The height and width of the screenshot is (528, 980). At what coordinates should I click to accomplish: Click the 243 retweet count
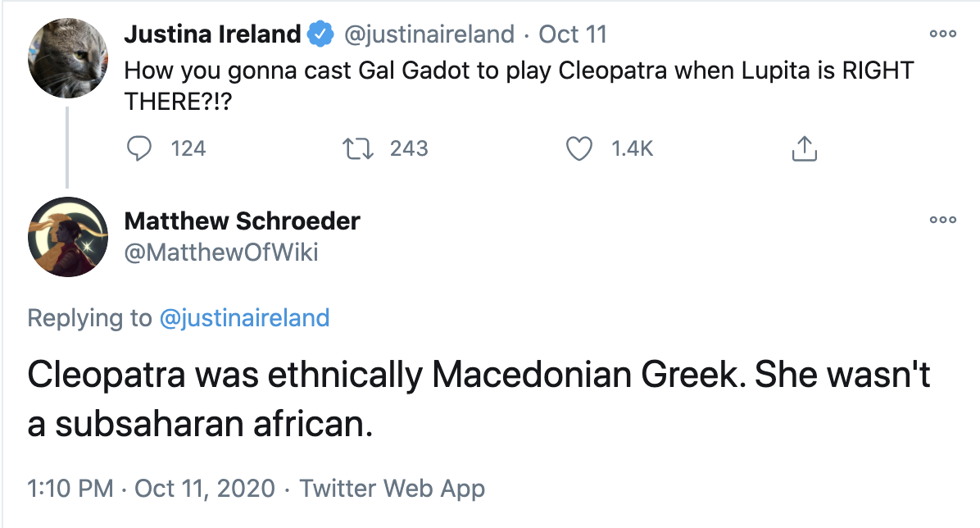(x=409, y=148)
